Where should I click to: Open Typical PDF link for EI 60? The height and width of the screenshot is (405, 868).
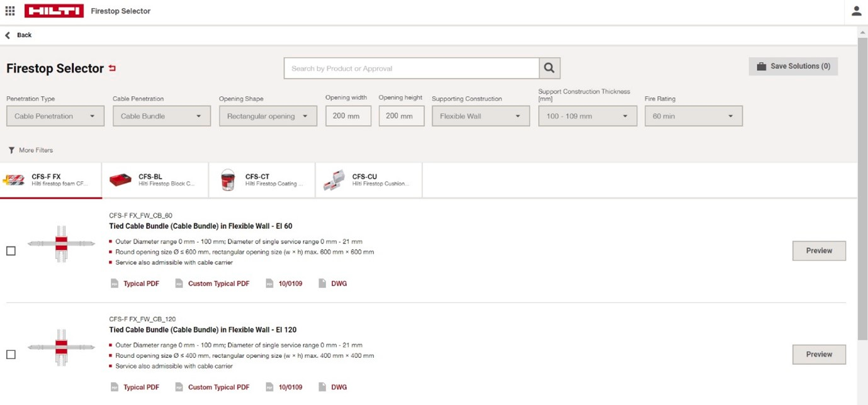pos(142,284)
